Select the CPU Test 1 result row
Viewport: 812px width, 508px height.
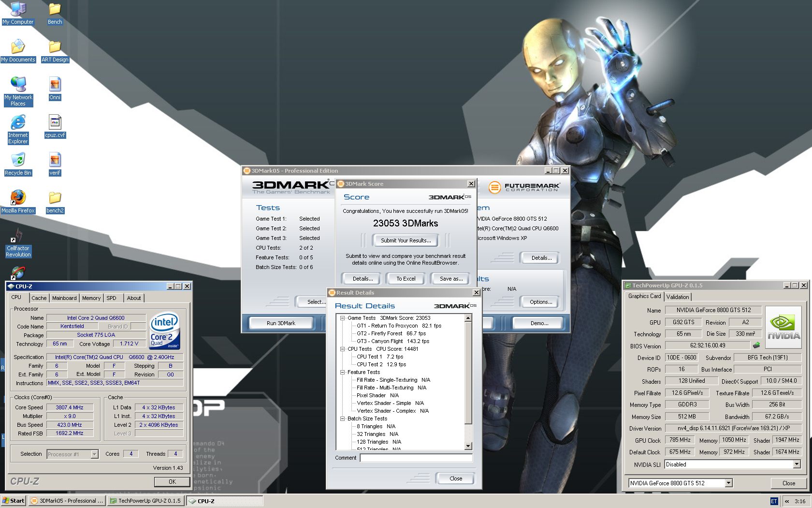click(379, 357)
